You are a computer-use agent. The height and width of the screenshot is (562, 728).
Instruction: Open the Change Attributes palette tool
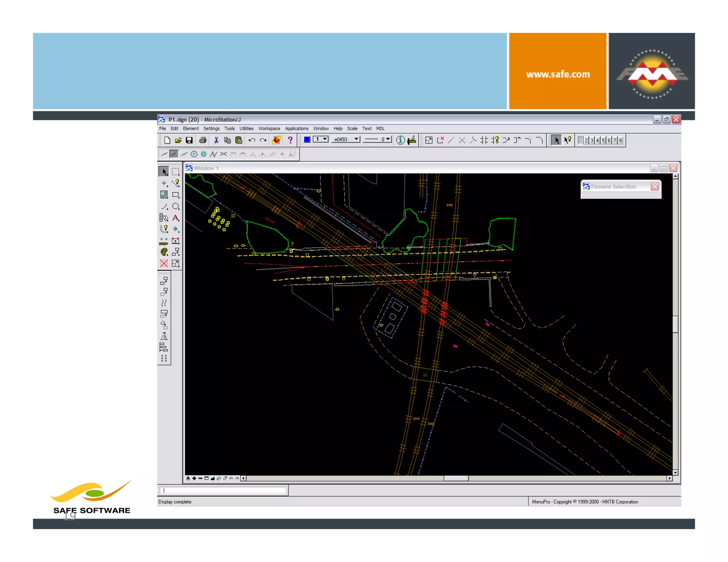[164, 252]
